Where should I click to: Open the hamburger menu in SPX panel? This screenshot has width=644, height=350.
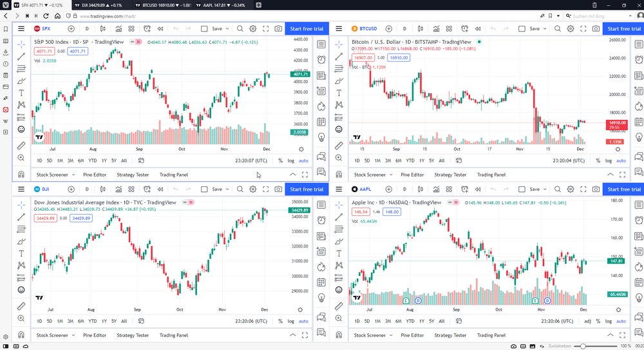click(x=21, y=29)
